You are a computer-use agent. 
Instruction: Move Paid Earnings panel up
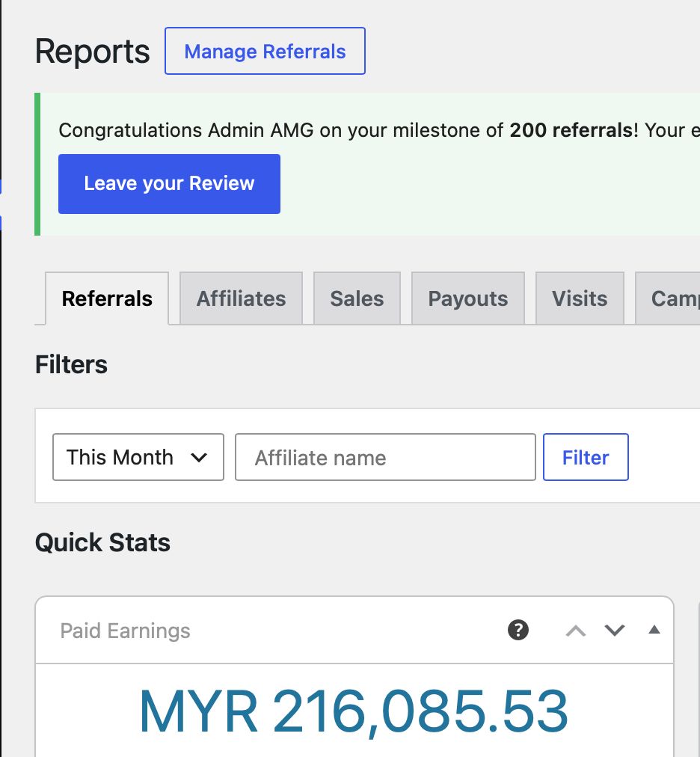575,631
